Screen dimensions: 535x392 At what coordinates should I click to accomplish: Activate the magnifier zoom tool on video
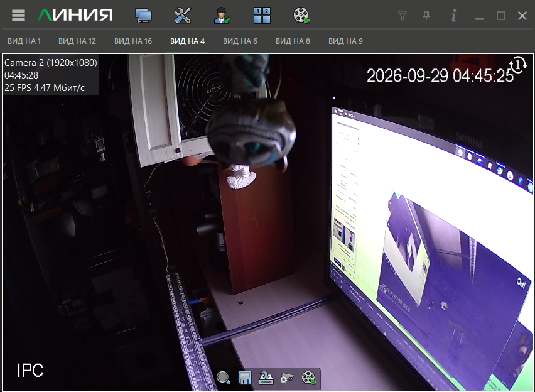[224, 378]
